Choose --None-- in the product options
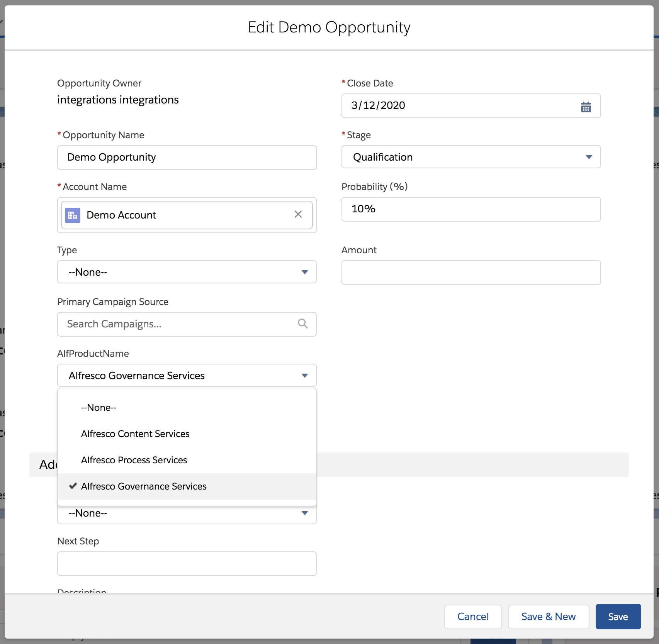 [99, 407]
